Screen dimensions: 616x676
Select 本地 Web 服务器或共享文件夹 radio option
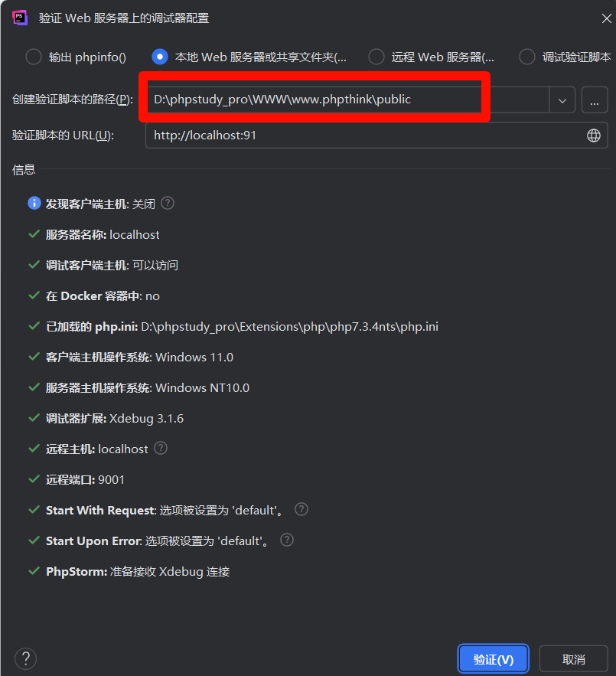point(160,57)
